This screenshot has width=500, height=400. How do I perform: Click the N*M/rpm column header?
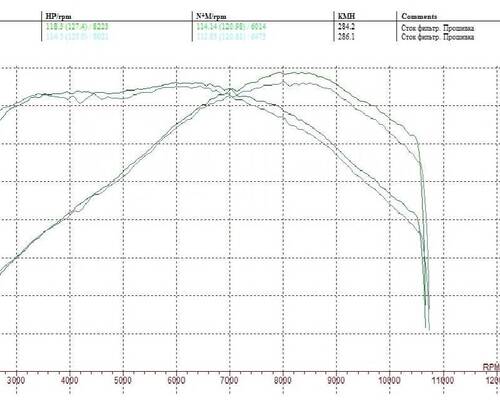tap(211, 16)
